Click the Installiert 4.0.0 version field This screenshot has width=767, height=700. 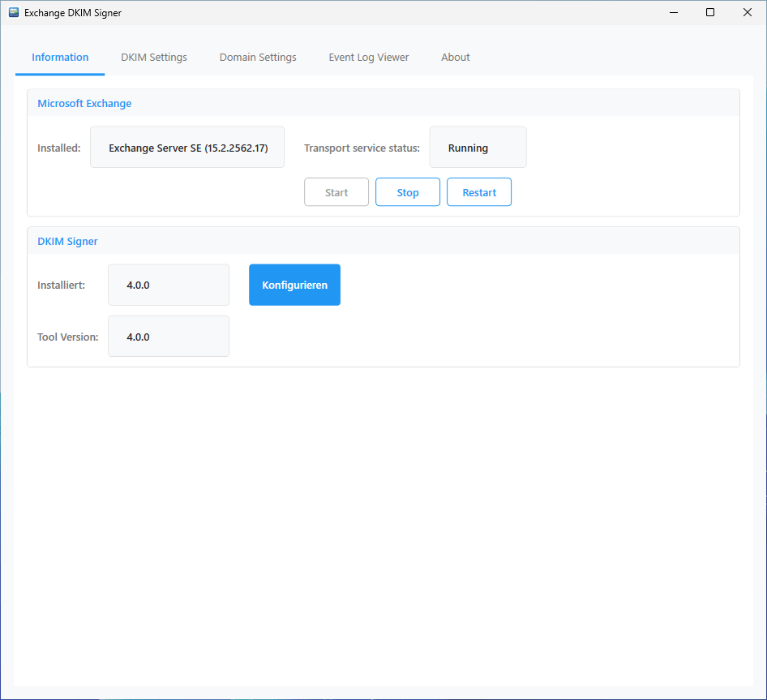pyautogui.click(x=168, y=285)
